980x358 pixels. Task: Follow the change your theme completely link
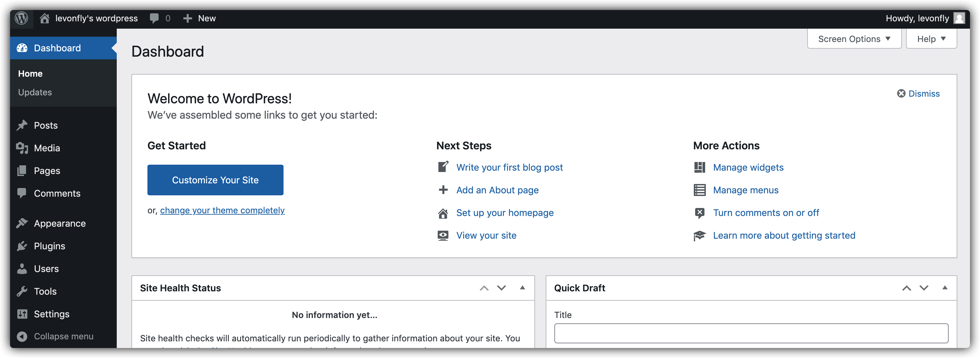point(222,210)
